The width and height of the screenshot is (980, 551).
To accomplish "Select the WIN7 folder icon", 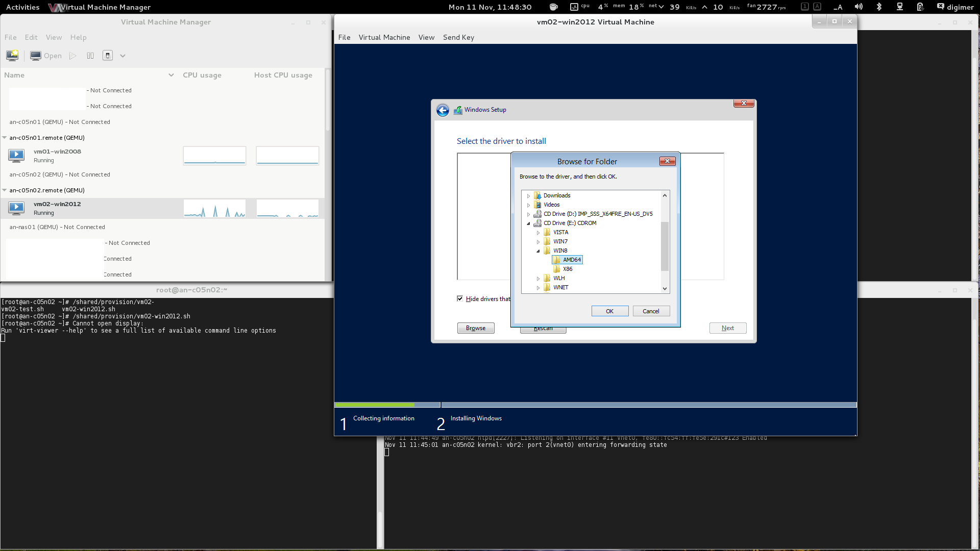I will [x=547, y=241].
